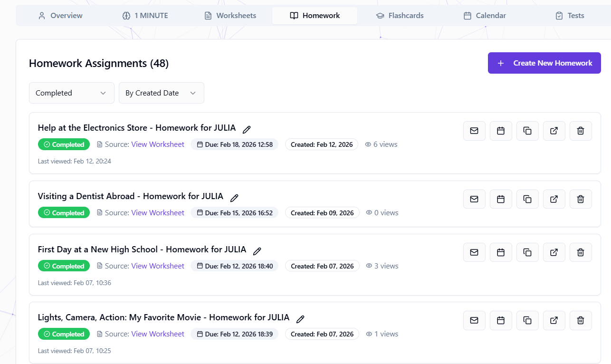Open Lights, Camera, Action: My Favorite Movie title

pos(164,317)
